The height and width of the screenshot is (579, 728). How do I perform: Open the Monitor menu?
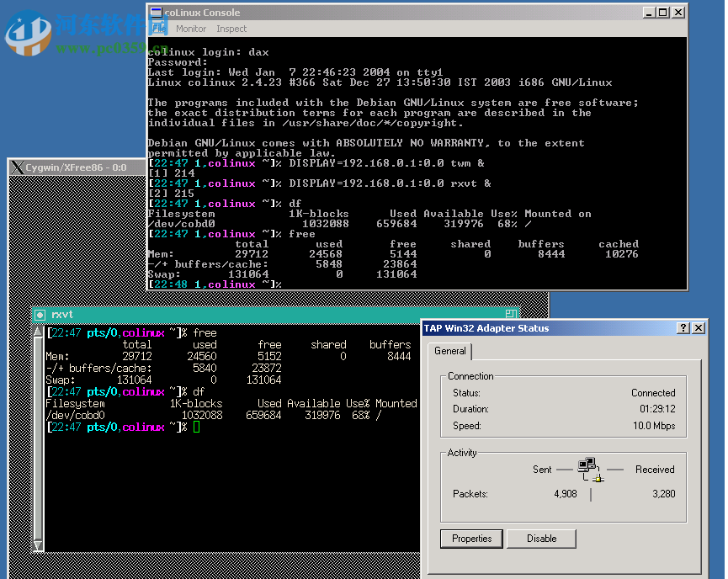(x=191, y=29)
